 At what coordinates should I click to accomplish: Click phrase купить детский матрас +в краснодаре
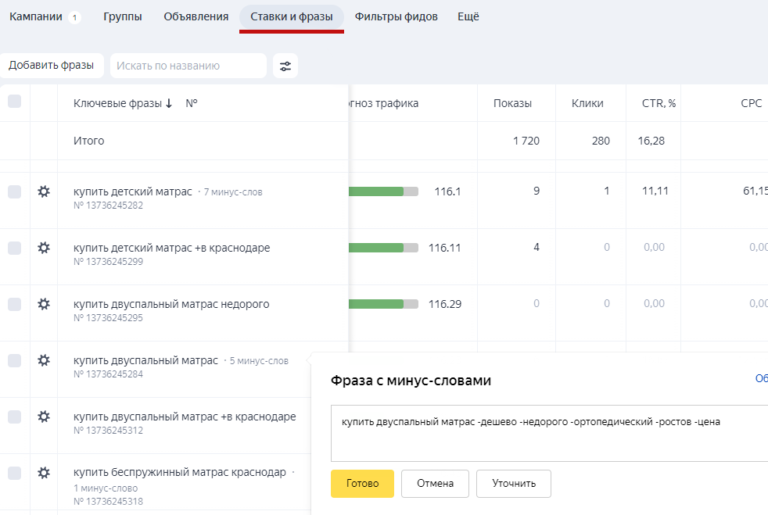[x=171, y=248]
